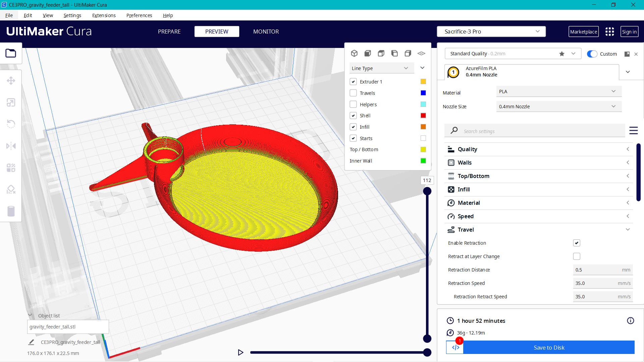Uncheck the Shell line type visibility

(x=353, y=115)
